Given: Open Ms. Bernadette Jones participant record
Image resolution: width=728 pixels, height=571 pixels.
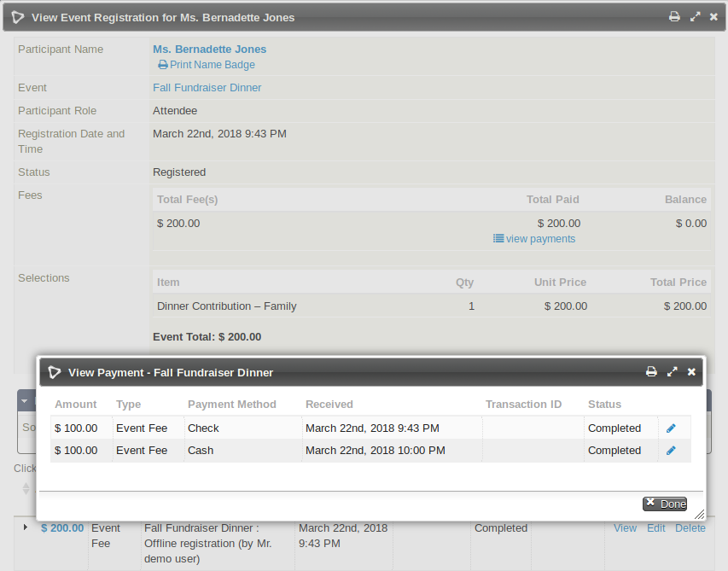Looking at the screenshot, I should [209, 49].
